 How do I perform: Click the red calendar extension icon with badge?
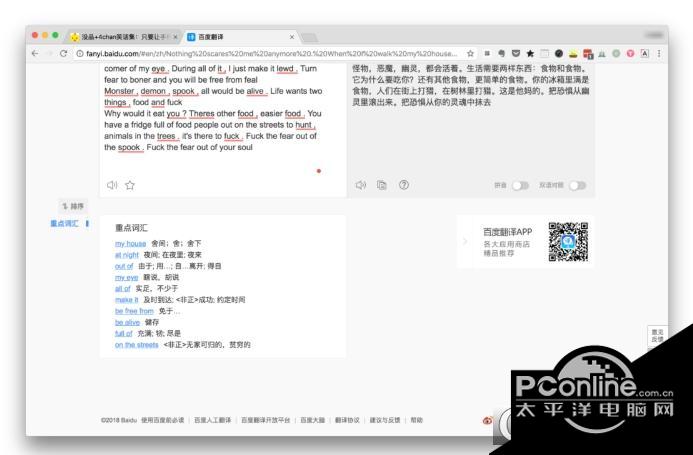coord(588,54)
